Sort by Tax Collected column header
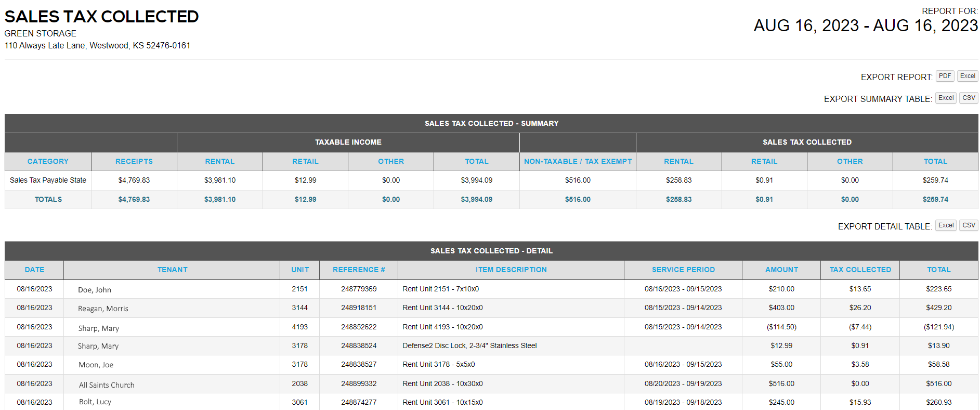The width and height of the screenshot is (980, 410). coord(860,270)
